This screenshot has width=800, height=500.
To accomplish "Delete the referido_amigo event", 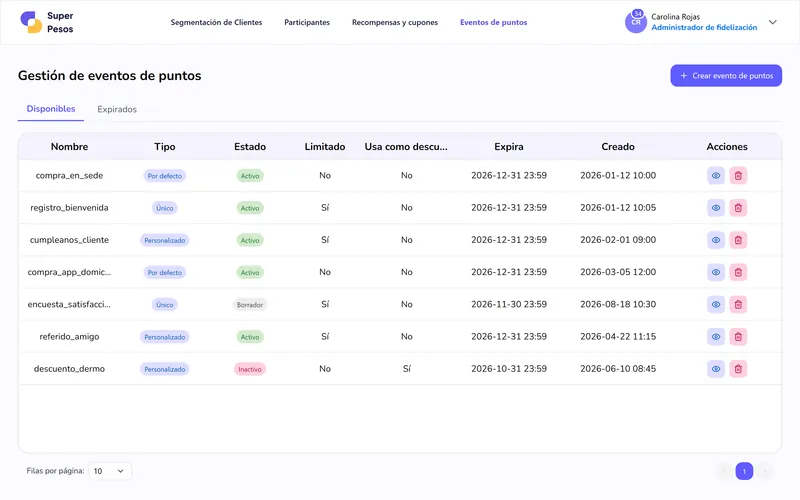I will coord(738,337).
